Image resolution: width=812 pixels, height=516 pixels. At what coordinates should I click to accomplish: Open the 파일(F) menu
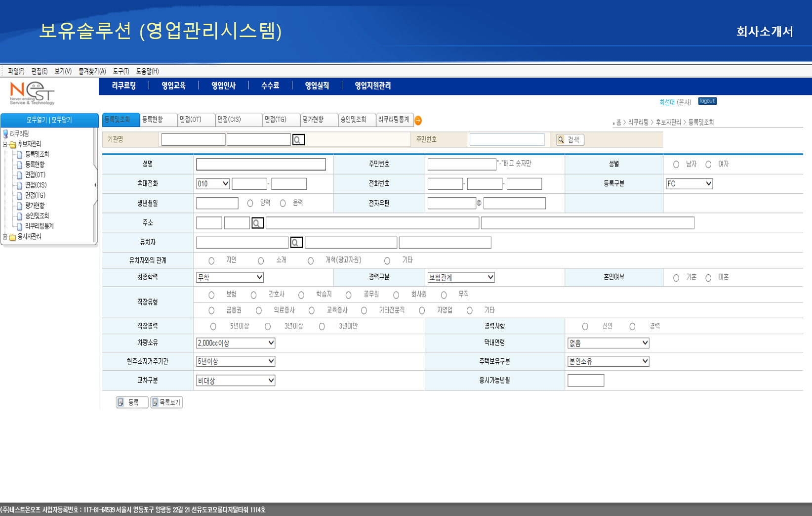(x=16, y=71)
